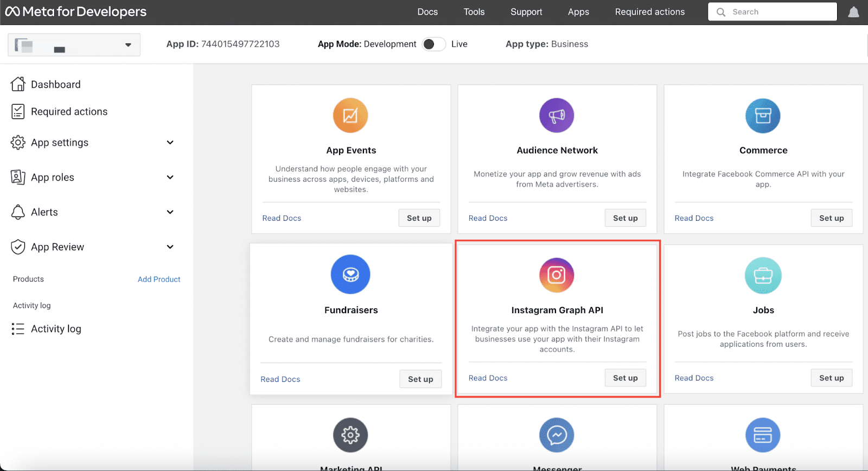
Task: Open Activity log sidebar item
Action: (x=56, y=329)
